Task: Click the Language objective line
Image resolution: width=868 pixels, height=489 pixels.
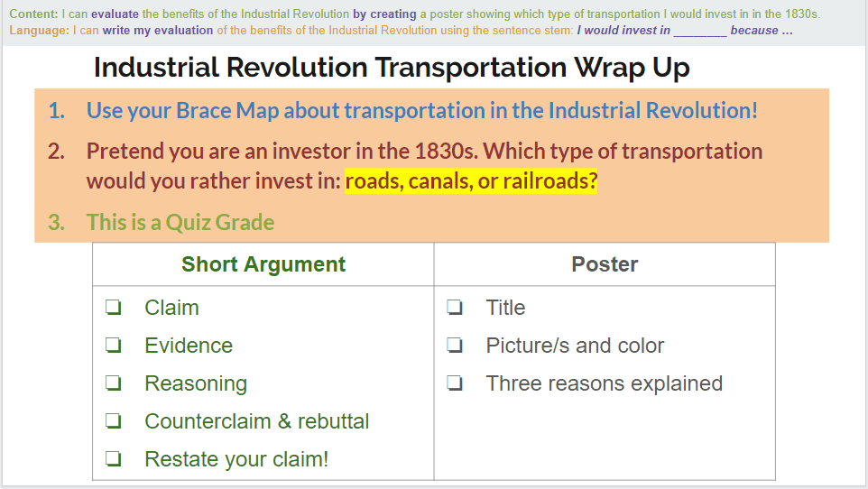Action: tap(401, 31)
